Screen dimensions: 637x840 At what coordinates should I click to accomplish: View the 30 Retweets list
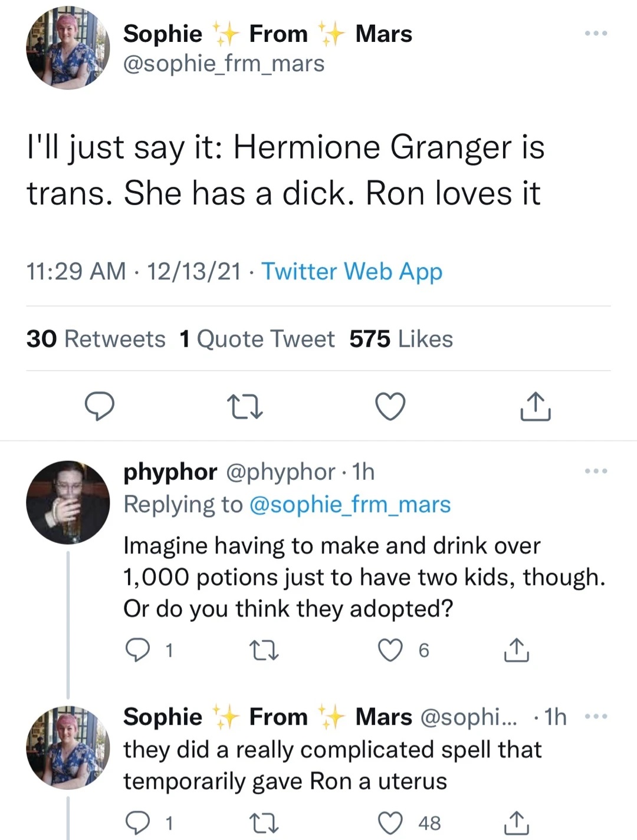(96, 339)
